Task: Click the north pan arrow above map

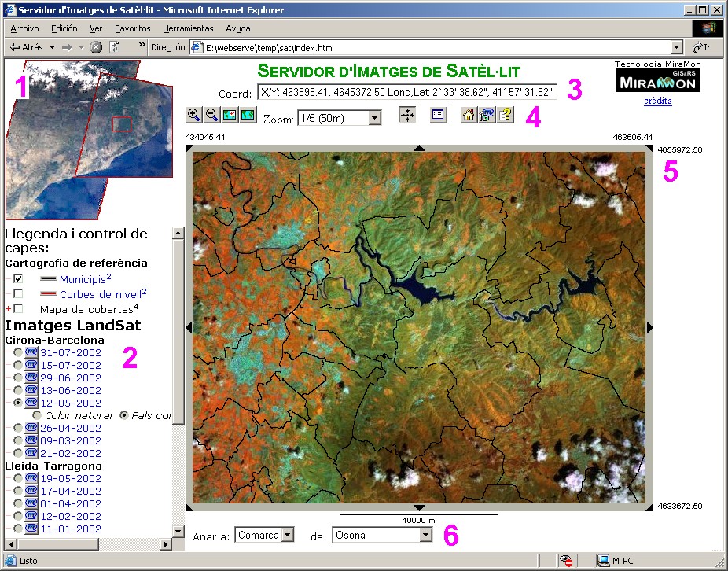Action: pyautogui.click(x=419, y=147)
